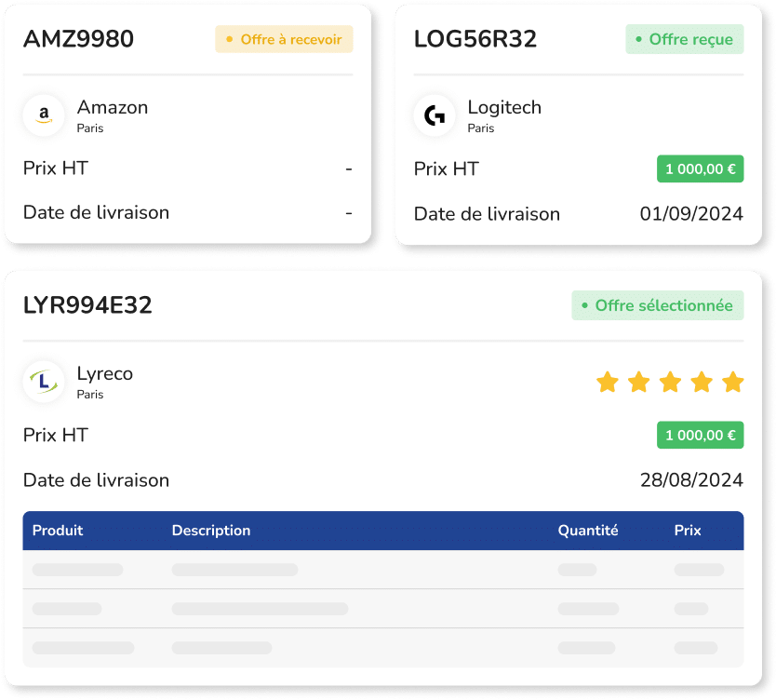Click the Prix column header
The height and width of the screenshot is (700, 776).
[688, 531]
